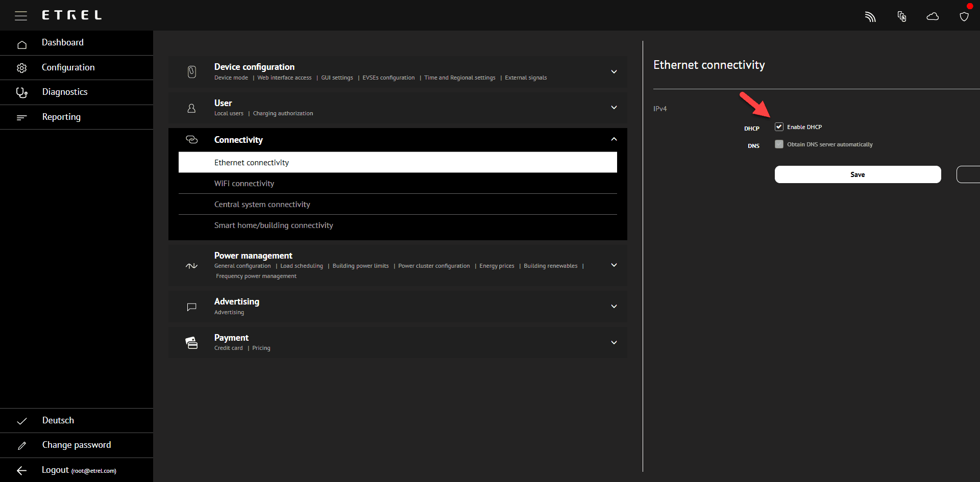Screen dimensions: 980x482
Task: Click the Dashboard home icon
Action: click(22, 45)
